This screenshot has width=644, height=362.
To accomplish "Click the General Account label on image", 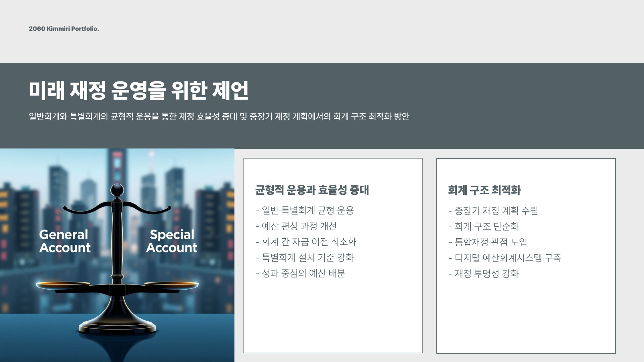I will click(64, 241).
